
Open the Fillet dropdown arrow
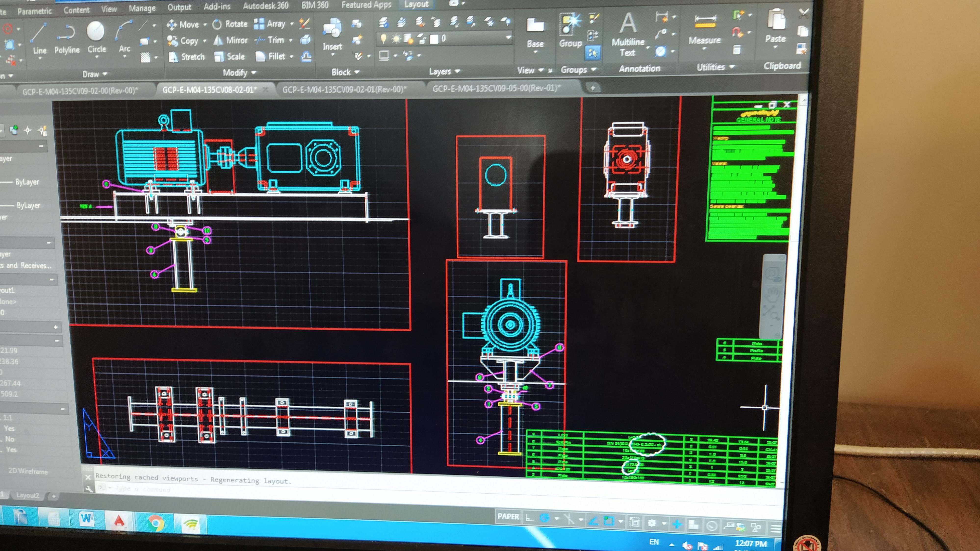point(291,56)
